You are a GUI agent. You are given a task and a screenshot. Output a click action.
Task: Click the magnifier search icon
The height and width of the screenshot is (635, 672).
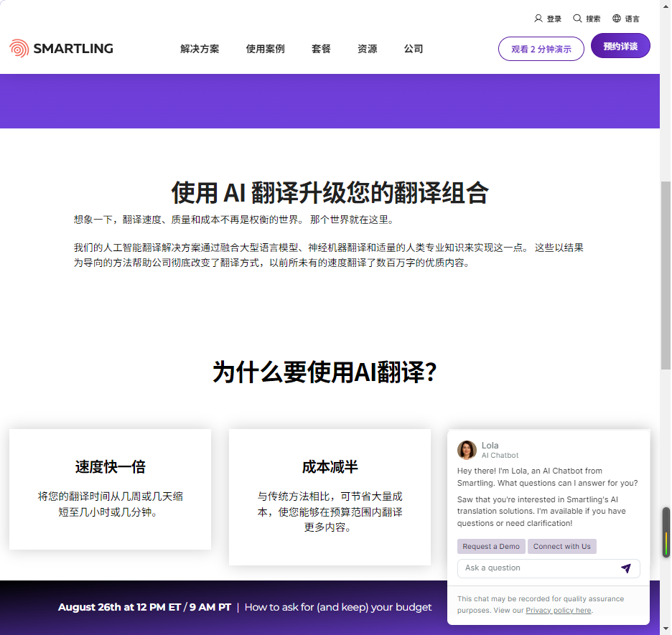577,19
